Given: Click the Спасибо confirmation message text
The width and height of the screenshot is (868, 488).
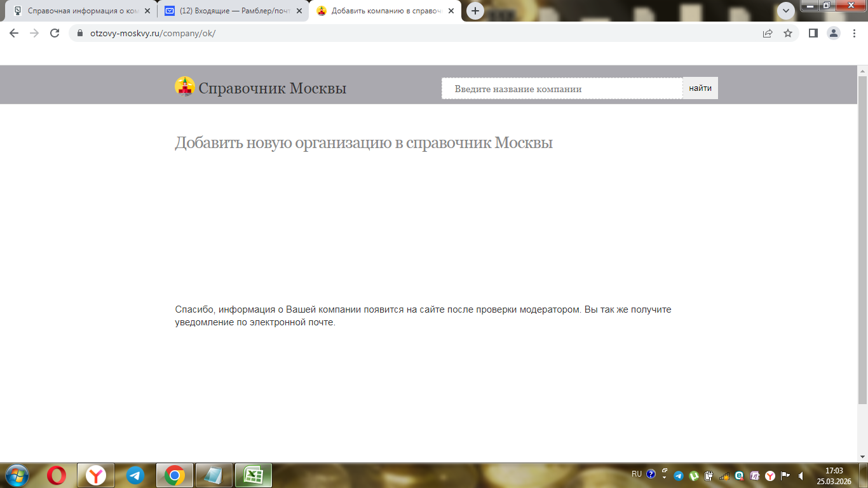Looking at the screenshot, I should pos(423,316).
